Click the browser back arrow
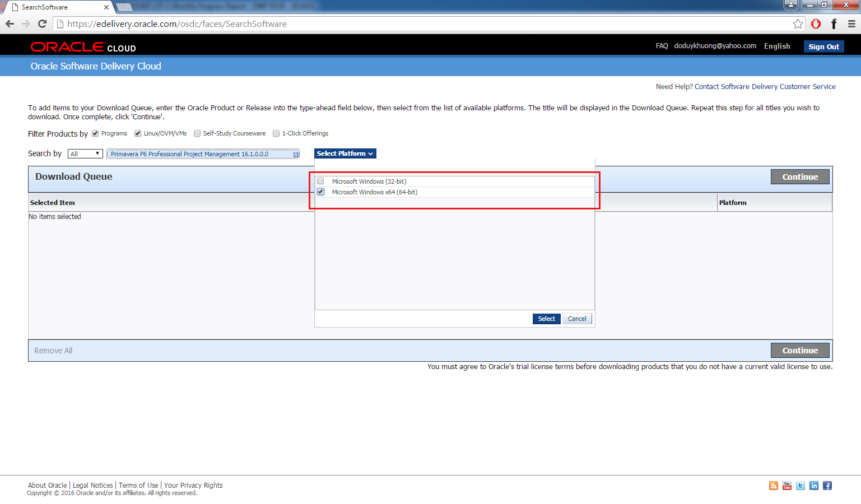Image resolution: width=861 pixels, height=504 pixels. 10,24
